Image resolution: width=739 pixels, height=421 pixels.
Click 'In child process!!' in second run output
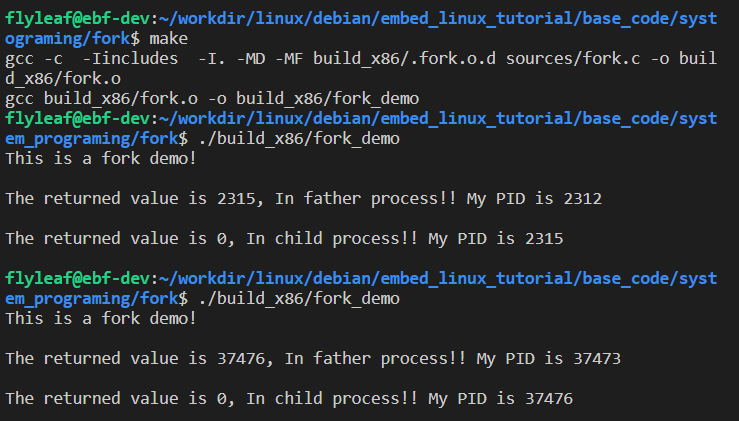point(332,398)
